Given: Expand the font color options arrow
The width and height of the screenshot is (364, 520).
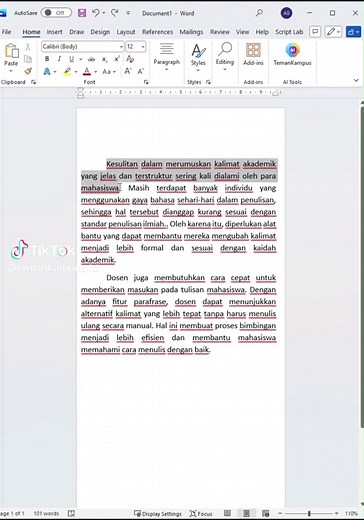Looking at the screenshot, I should (95, 71).
